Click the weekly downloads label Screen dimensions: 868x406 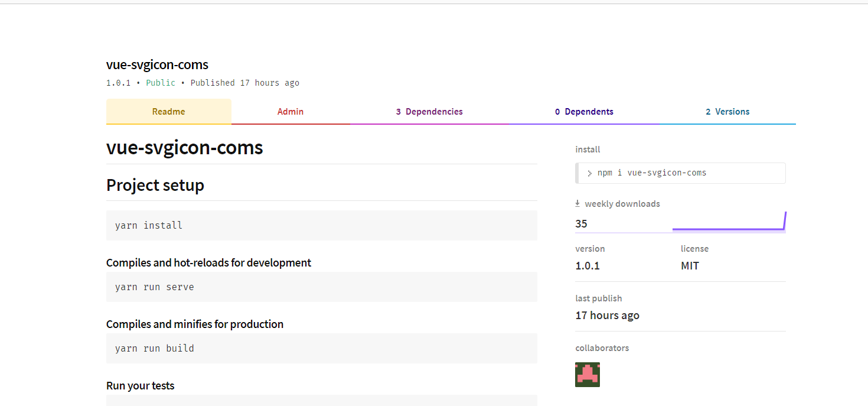pyautogui.click(x=622, y=203)
